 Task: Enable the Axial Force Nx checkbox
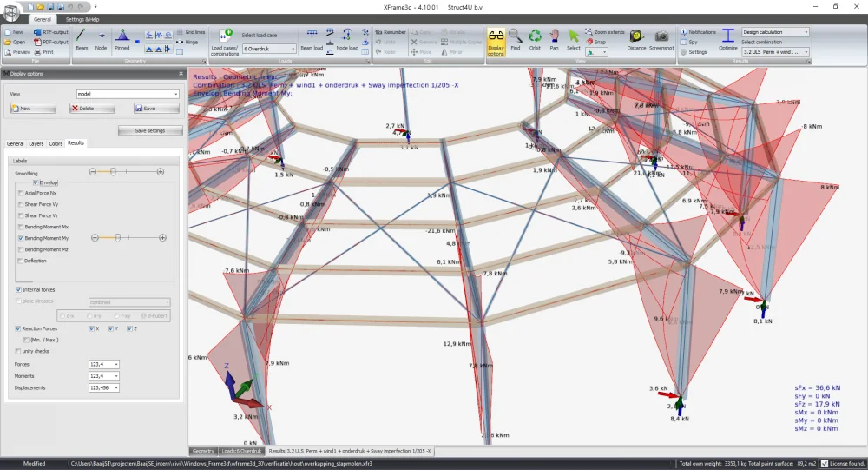(21, 193)
